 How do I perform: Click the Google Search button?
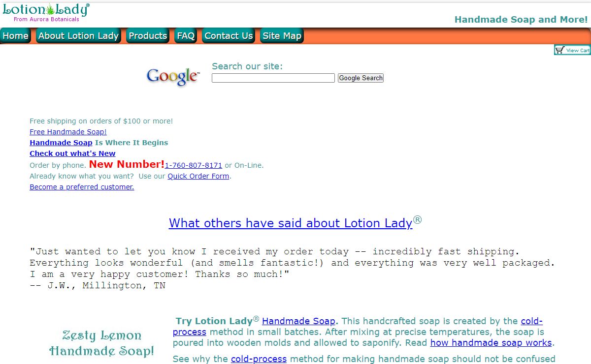tap(361, 78)
